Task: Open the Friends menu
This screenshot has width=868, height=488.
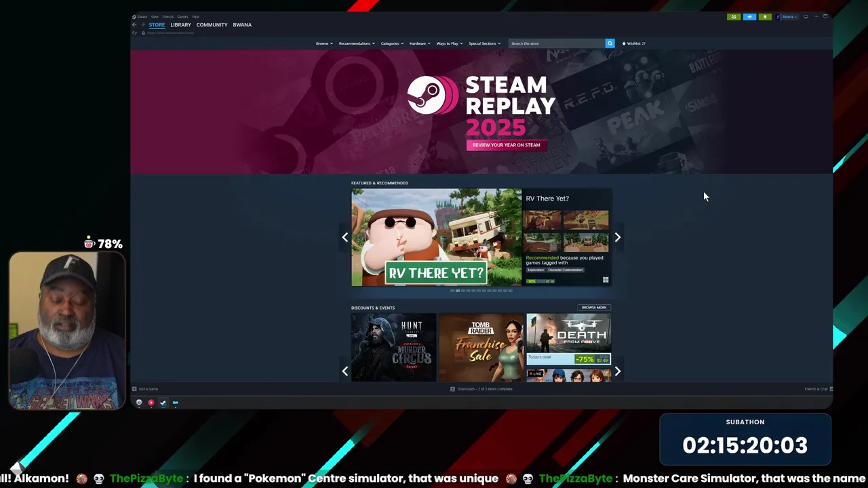Action: (x=167, y=16)
